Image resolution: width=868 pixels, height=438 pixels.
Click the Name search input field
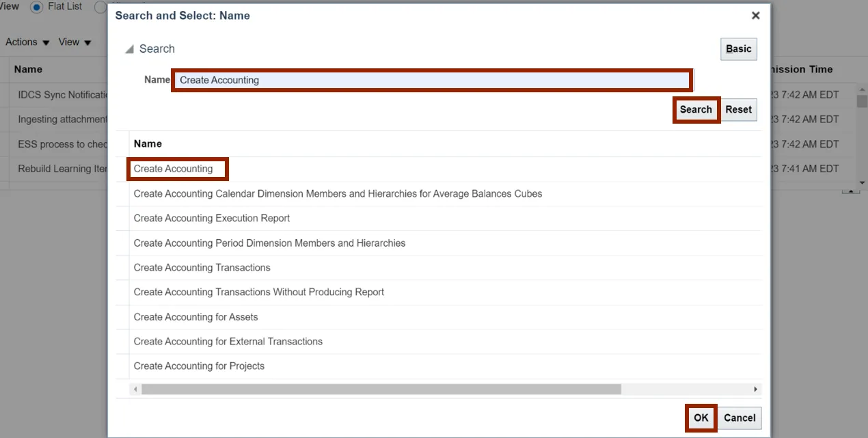point(432,80)
